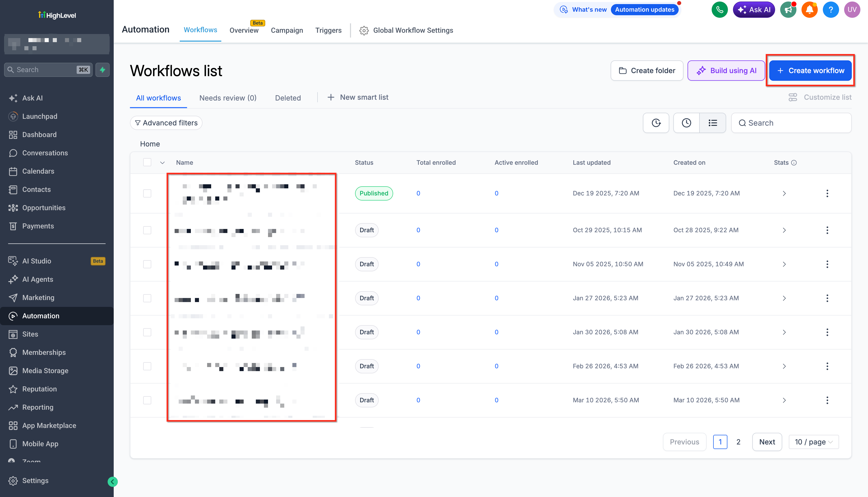Open three-dot menu for Jan 30 2026 row
This screenshot has width=868, height=497.
(827, 332)
